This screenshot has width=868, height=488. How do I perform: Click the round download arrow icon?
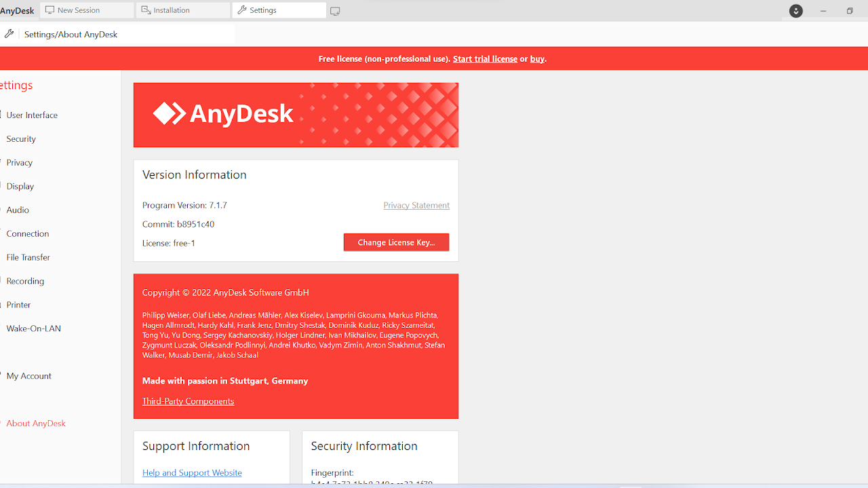point(796,11)
